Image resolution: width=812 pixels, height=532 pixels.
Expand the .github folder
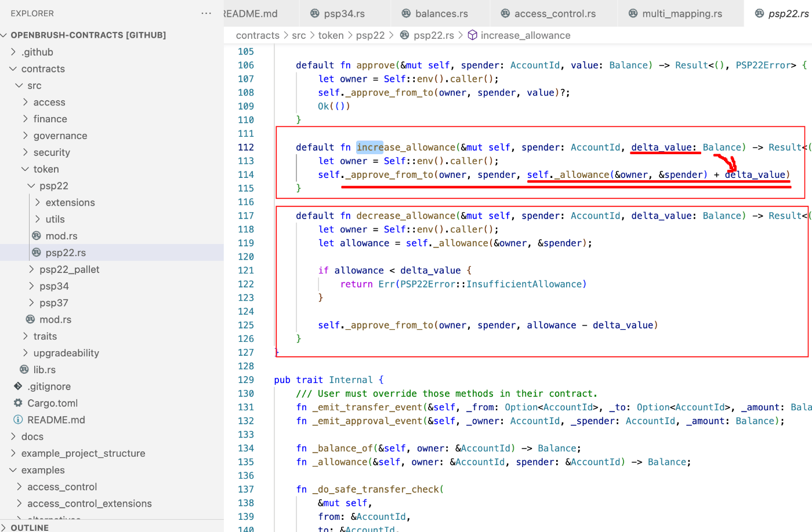(13, 52)
